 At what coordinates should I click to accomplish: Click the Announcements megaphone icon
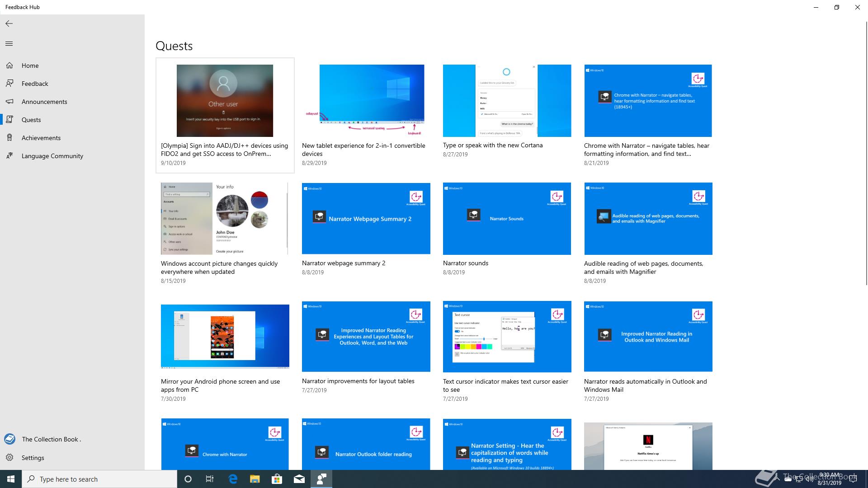pyautogui.click(x=9, y=102)
